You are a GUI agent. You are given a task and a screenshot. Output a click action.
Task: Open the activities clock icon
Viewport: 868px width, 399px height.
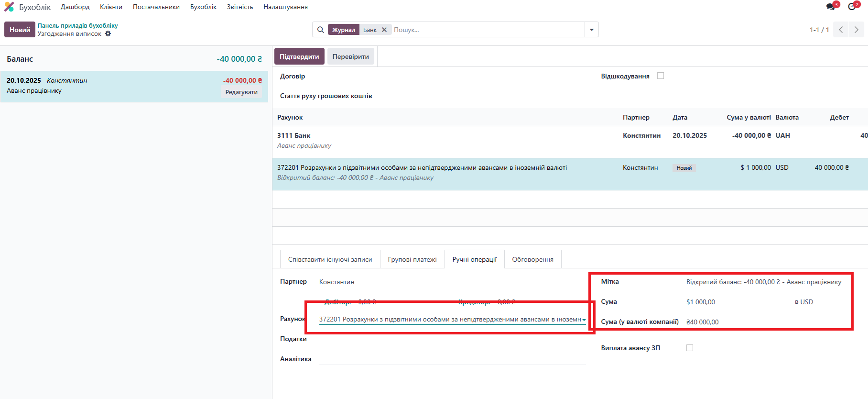tap(852, 7)
